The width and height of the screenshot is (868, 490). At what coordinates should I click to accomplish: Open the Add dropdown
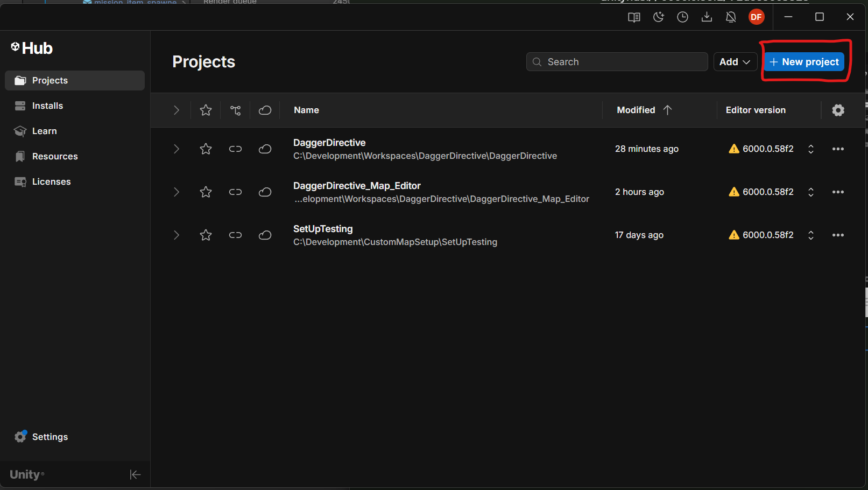tap(735, 62)
